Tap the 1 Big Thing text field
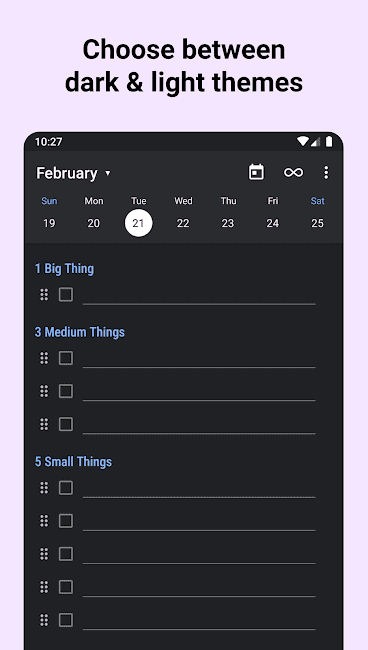 click(x=199, y=296)
